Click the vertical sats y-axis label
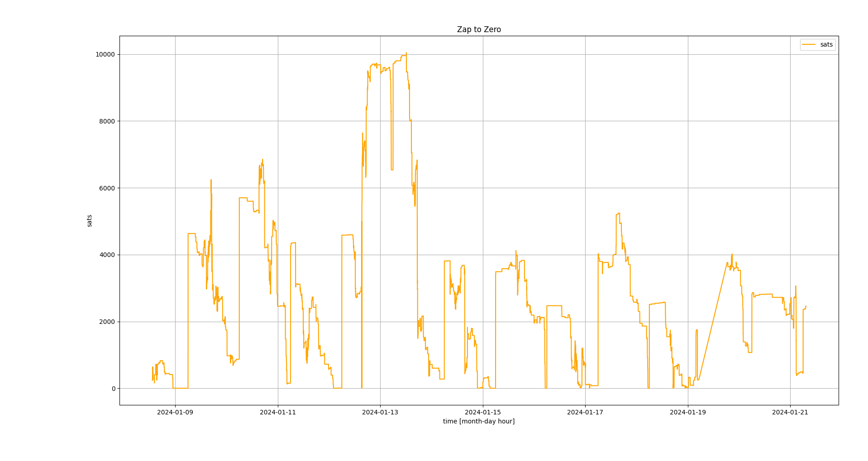Screen dimensions: 868x461 click(89, 221)
